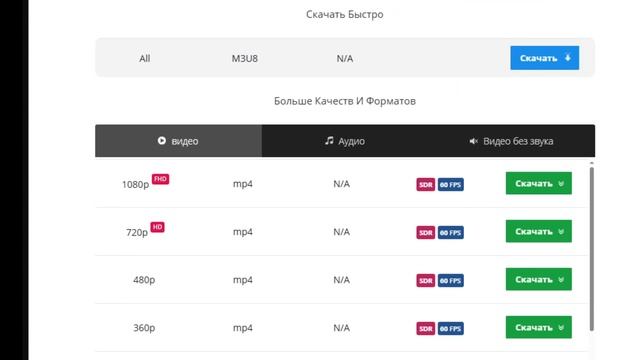The image size is (640, 360).
Task: Click the M3U8 format label in quick download
Action: [x=244, y=58]
